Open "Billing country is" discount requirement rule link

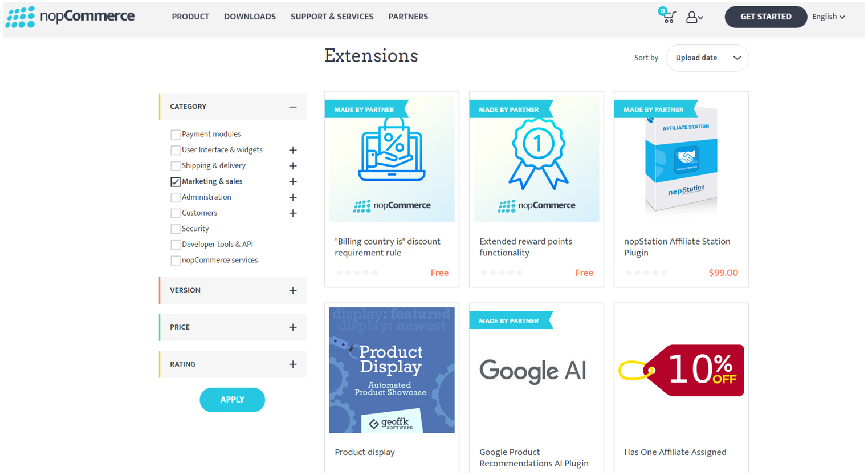click(x=388, y=247)
